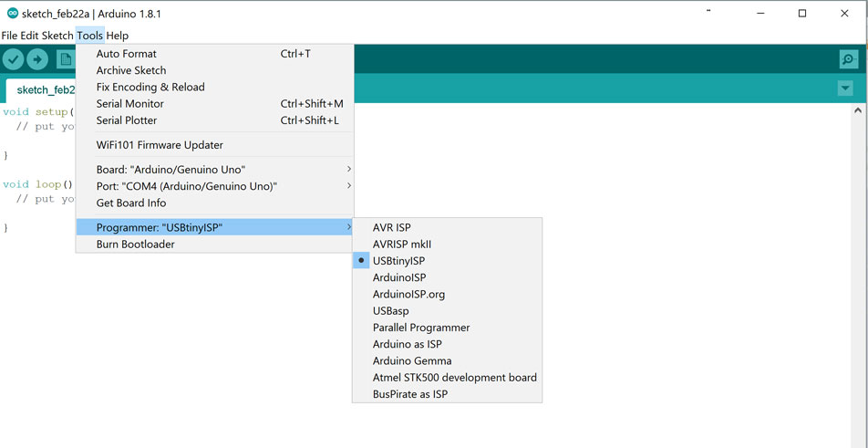The image size is (868, 448).
Task: Expand the Port COM4 submenu
Action: tap(214, 186)
